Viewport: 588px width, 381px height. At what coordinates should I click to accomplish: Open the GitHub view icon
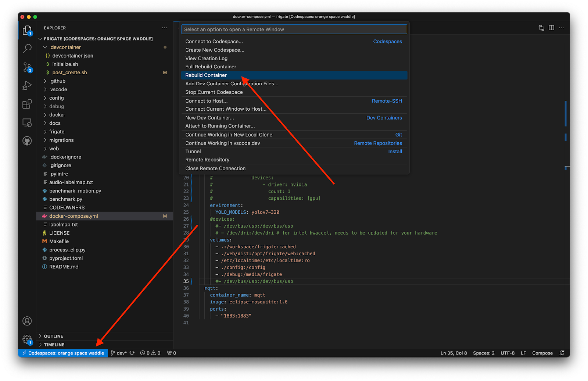pos(27,141)
